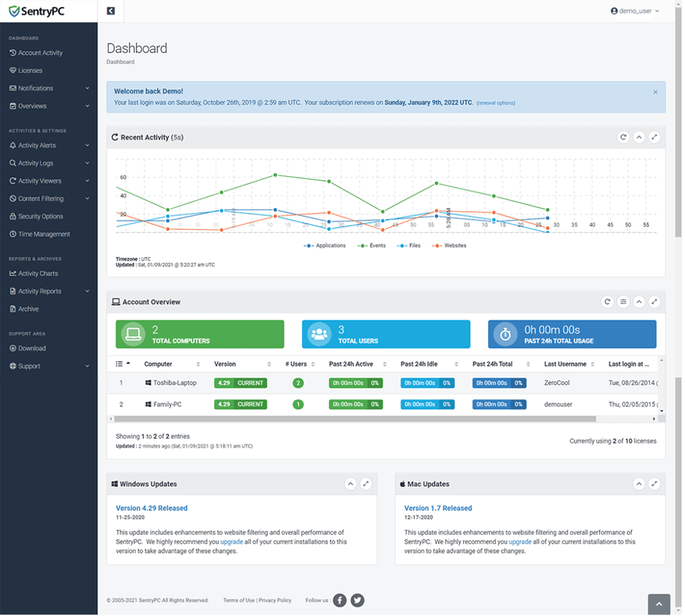Image resolution: width=685 pixels, height=616 pixels.
Task: Click the renewal options link
Action: (497, 103)
